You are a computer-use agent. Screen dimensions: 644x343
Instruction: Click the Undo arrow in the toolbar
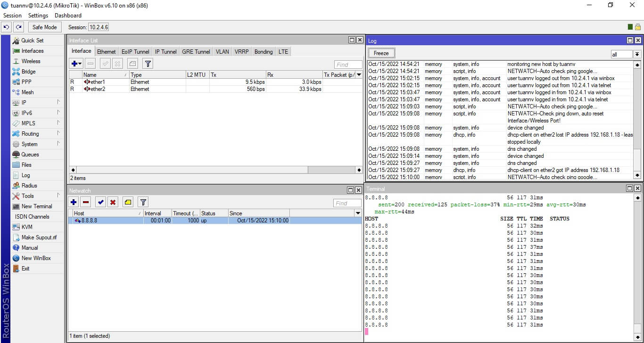[7, 27]
